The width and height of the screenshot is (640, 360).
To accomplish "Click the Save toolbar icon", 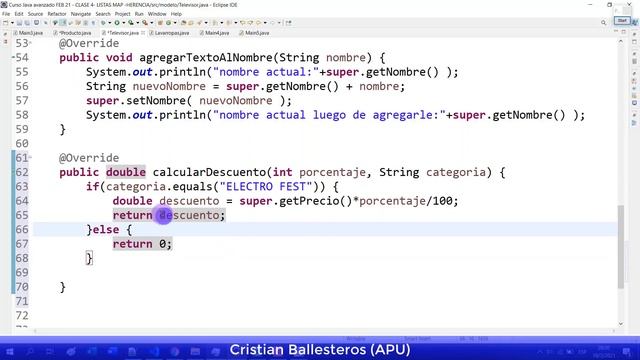I will click(x=19, y=23).
